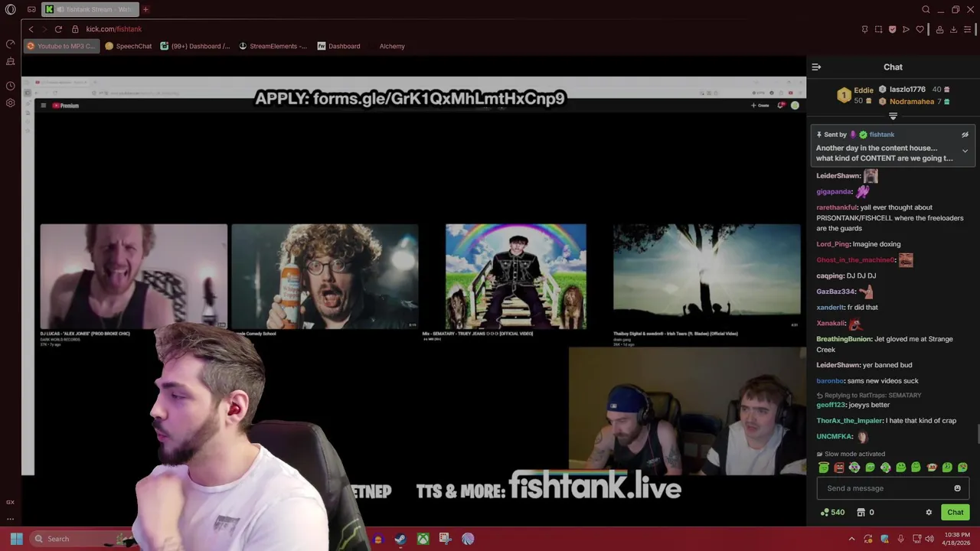Collapse the chat panel

pyautogui.click(x=816, y=67)
